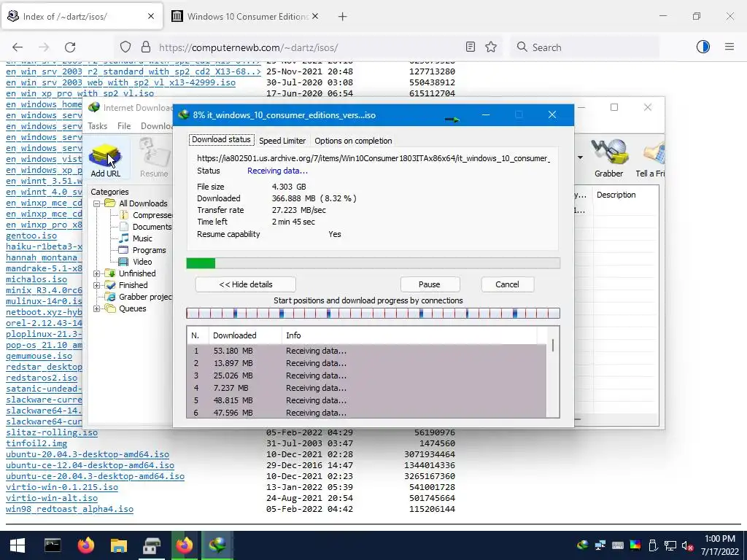Screen dimensions: 747x560
Task: Select the Programs category icon
Action: (x=123, y=250)
